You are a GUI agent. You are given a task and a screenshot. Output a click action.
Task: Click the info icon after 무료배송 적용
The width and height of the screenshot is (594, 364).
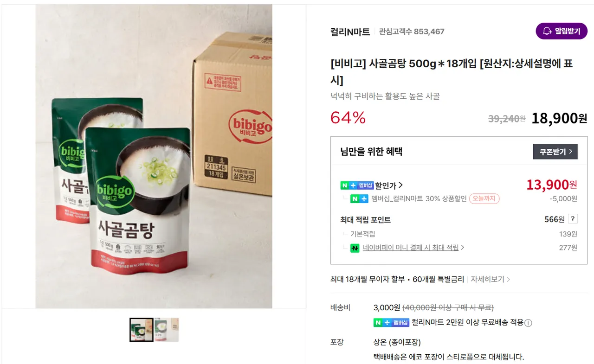528,323
